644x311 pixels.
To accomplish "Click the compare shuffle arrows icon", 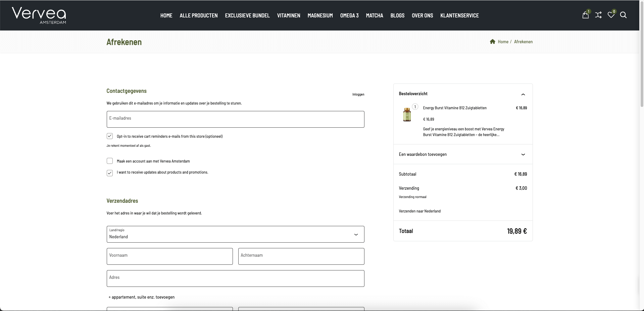I will [x=598, y=15].
